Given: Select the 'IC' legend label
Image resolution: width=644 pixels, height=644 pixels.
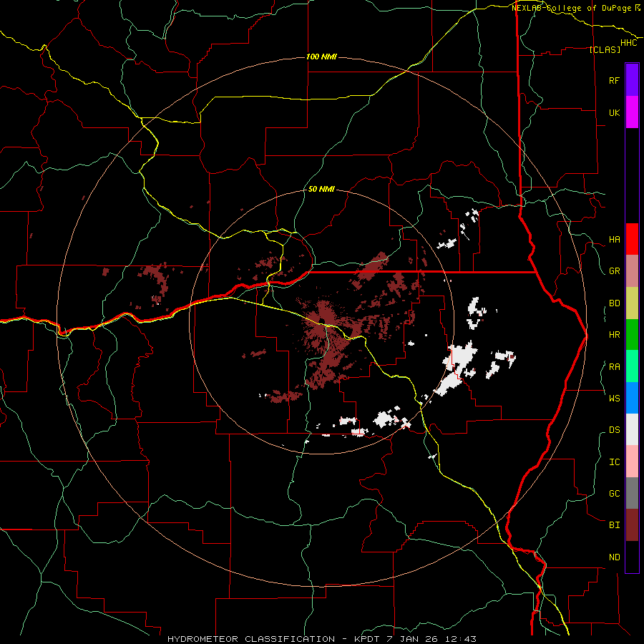Looking at the screenshot, I should tap(614, 462).
